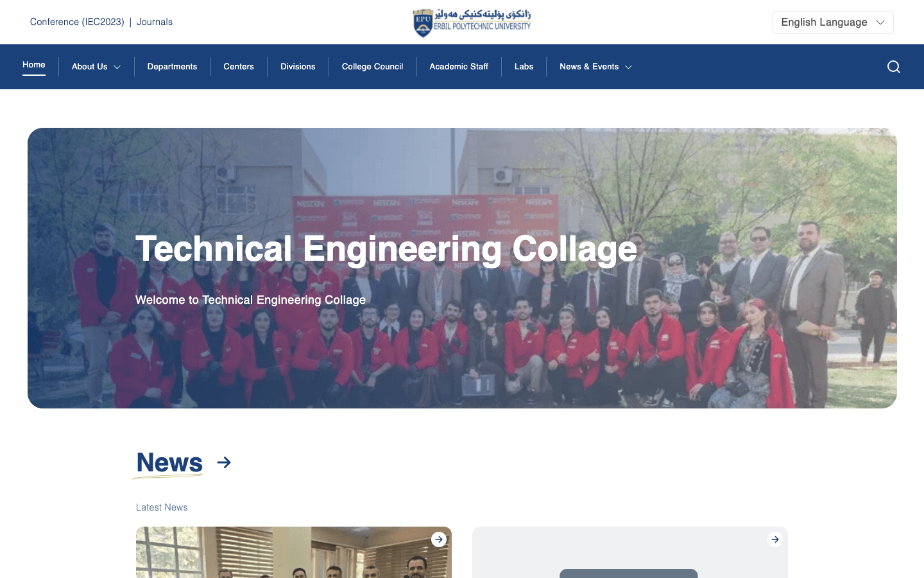The width and height of the screenshot is (924, 578).
Task: Open the first news card photo
Action: coord(294,552)
